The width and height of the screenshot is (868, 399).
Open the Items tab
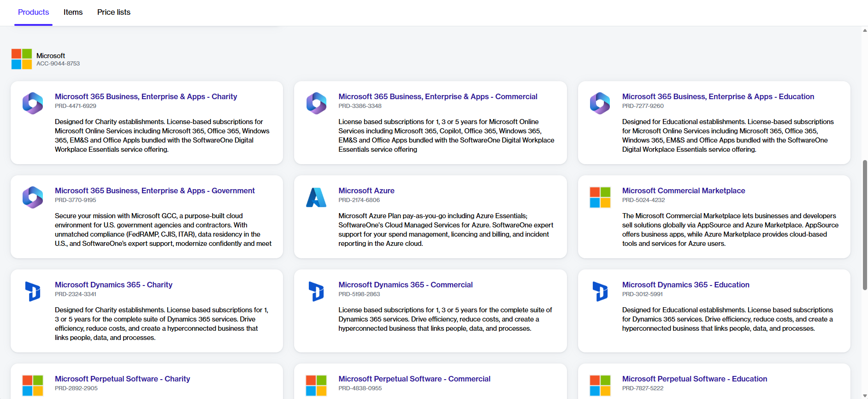click(x=73, y=12)
